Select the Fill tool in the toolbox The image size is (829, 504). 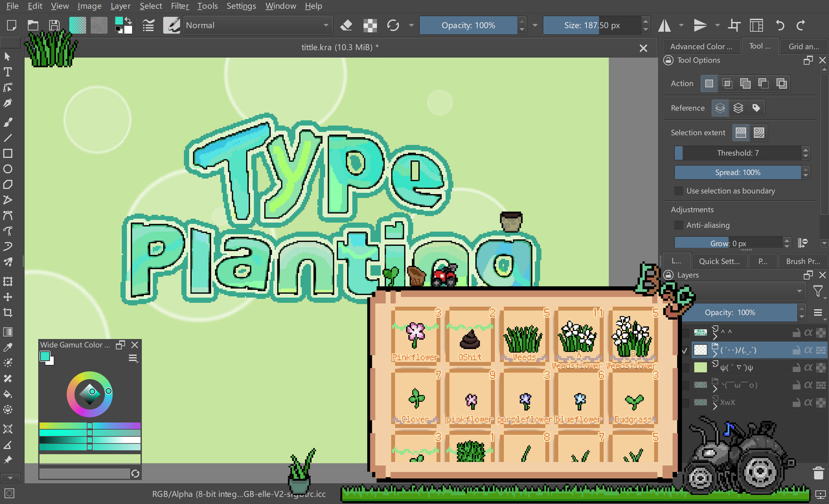[7, 394]
